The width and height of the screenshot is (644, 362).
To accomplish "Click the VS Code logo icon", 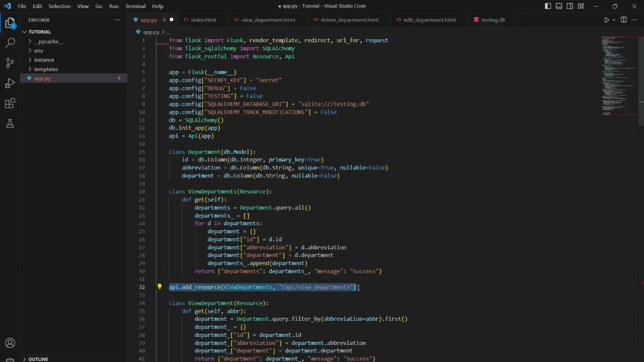I will pyautogui.click(x=7, y=6).
